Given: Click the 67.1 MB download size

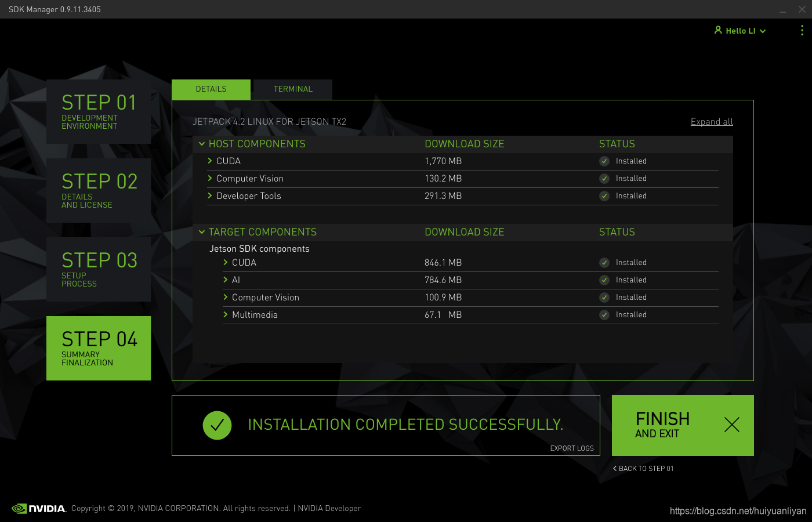Looking at the screenshot, I should tap(443, 315).
